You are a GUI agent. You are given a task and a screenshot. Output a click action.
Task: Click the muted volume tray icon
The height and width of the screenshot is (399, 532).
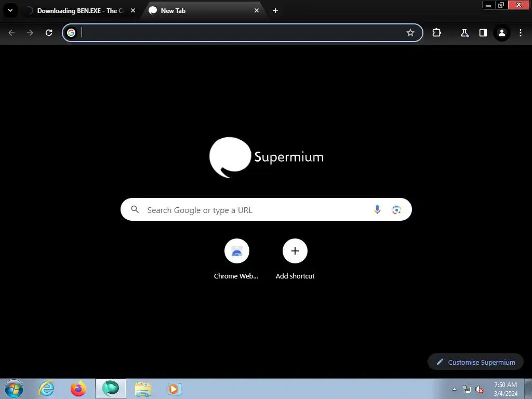click(480, 389)
